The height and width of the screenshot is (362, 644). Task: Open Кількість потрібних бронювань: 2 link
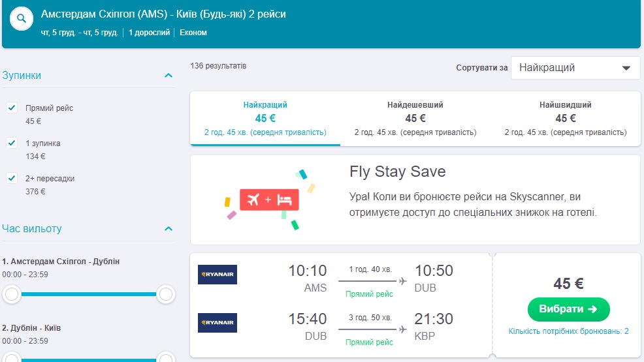(568, 331)
